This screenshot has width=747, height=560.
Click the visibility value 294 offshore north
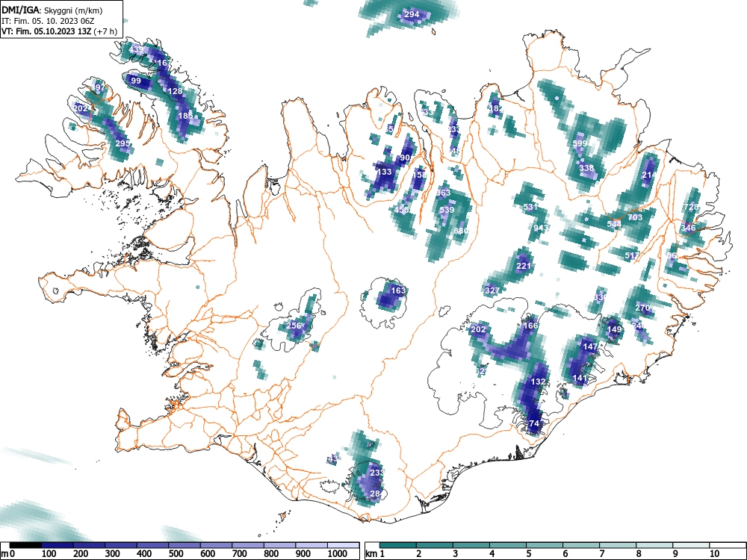point(412,14)
